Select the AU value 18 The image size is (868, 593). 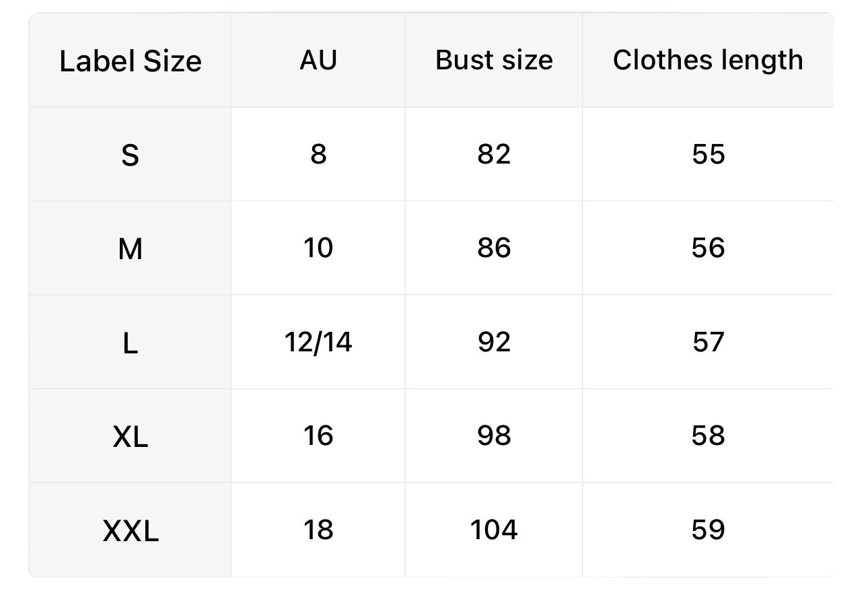tap(318, 530)
